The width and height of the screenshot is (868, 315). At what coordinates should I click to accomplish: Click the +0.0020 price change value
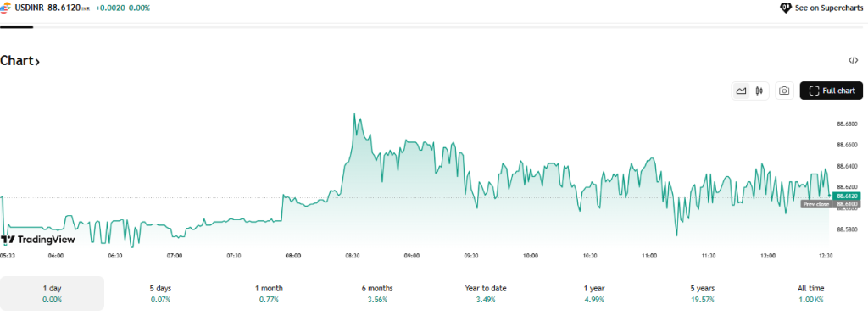(x=110, y=8)
